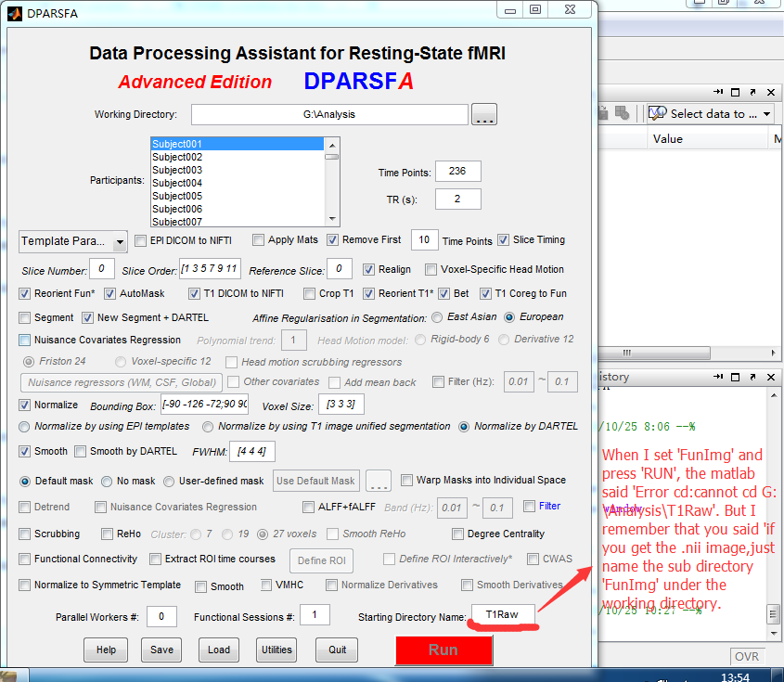The height and width of the screenshot is (682, 784).
Task: Click the Define ROI button
Action: [x=322, y=560]
